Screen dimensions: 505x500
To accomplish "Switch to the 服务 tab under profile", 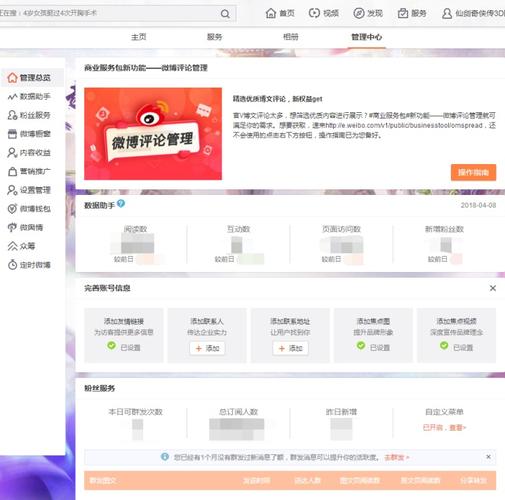I will pyautogui.click(x=215, y=37).
